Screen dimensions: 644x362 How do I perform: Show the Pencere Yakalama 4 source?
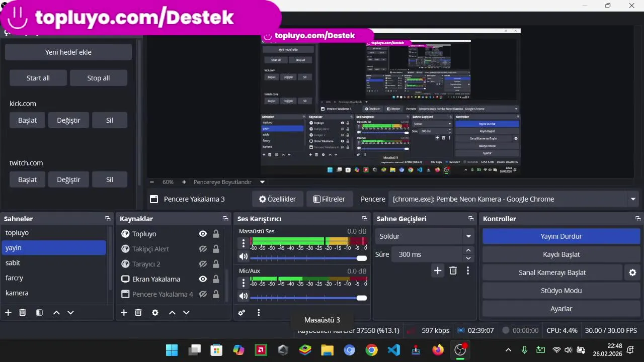point(203,294)
